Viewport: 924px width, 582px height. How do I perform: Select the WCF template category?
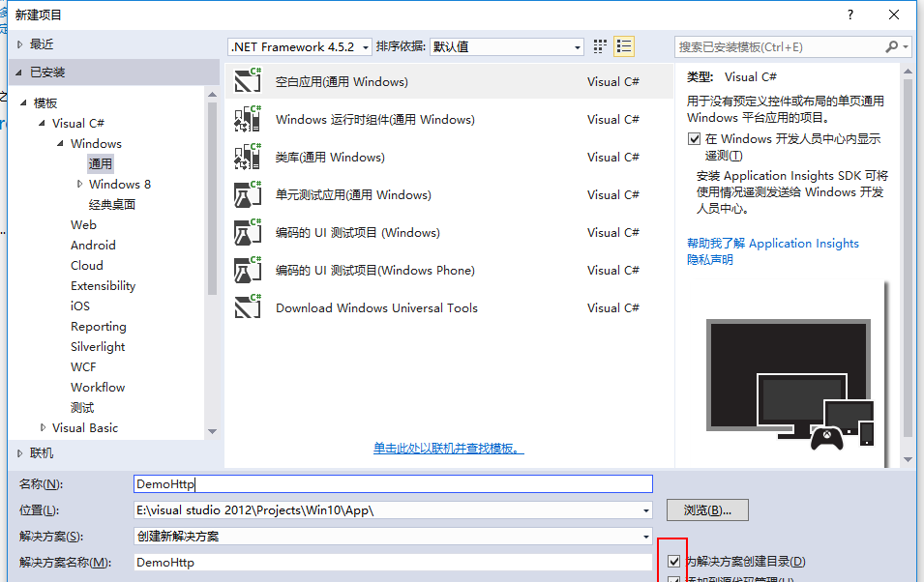(x=83, y=367)
